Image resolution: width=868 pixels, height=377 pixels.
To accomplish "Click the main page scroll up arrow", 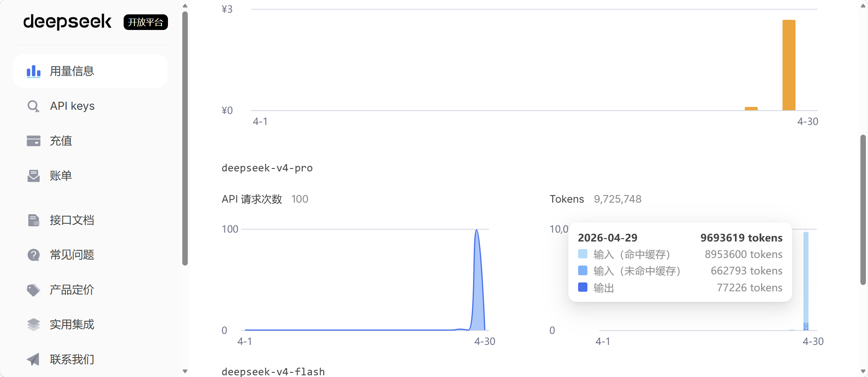I will [863, 6].
